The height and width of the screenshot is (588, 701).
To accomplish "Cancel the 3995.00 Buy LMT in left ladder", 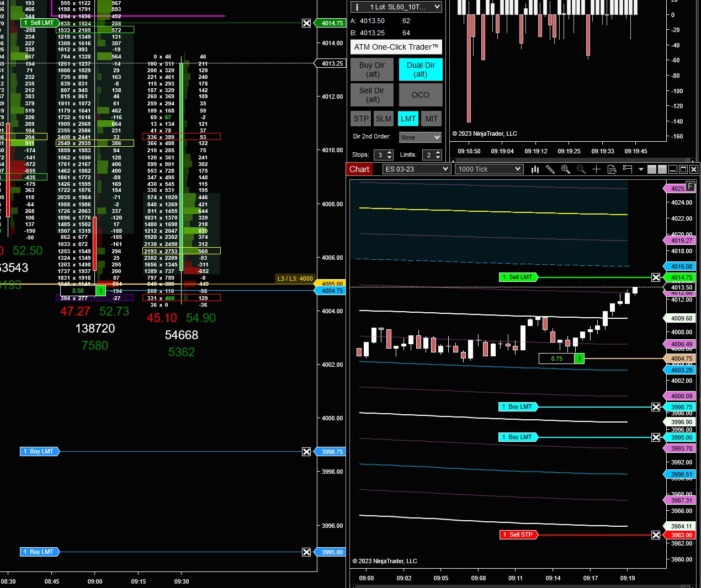I will point(306,552).
